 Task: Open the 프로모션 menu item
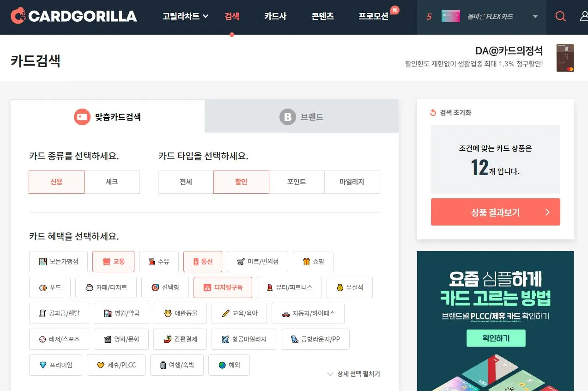point(373,17)
